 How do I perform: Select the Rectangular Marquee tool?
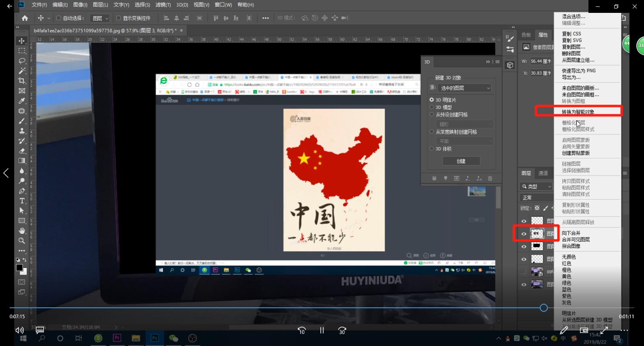(x=22, y=51)
